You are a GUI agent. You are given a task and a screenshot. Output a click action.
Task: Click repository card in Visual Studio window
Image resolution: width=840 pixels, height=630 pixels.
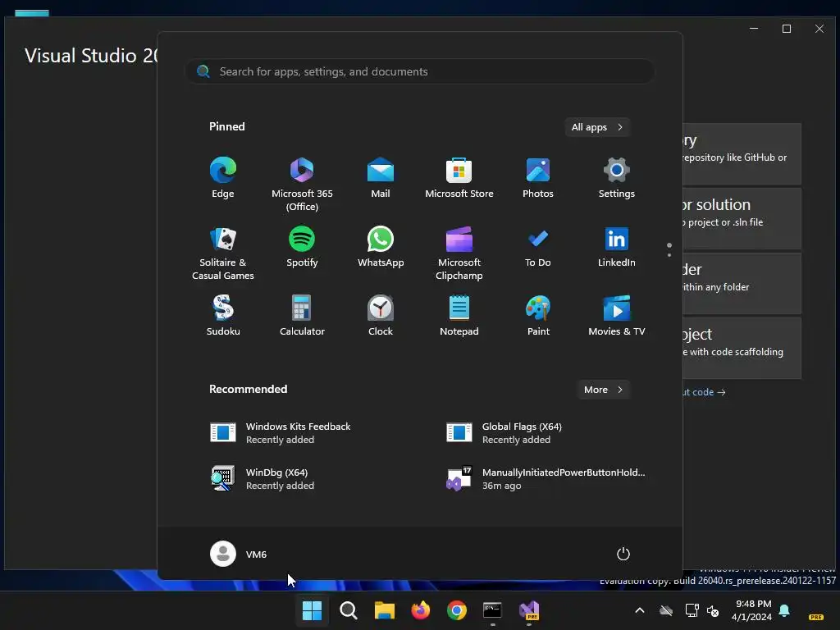coord(742,153)
